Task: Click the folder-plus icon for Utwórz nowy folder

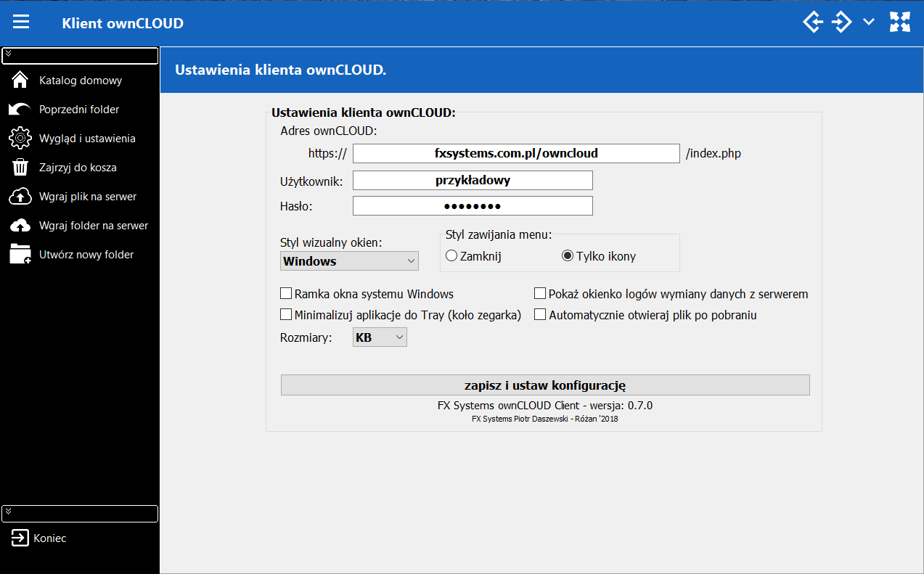Action: (20, 255)
